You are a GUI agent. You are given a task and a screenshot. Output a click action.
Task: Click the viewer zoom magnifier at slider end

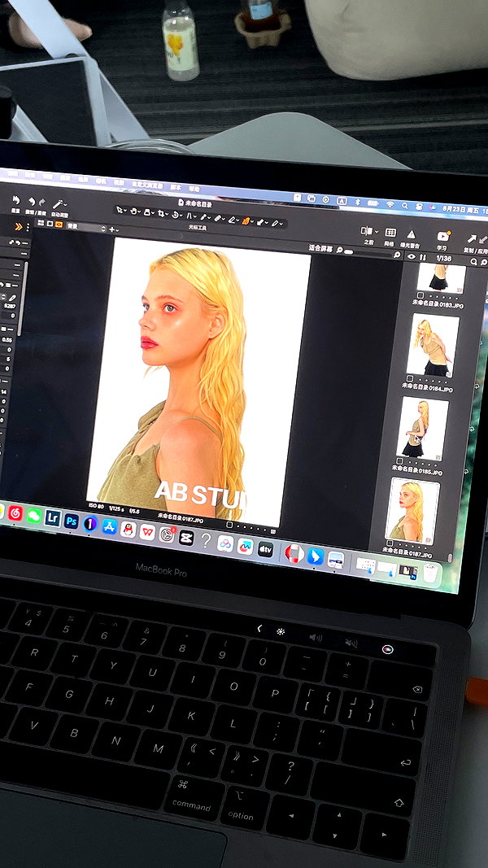396,255
